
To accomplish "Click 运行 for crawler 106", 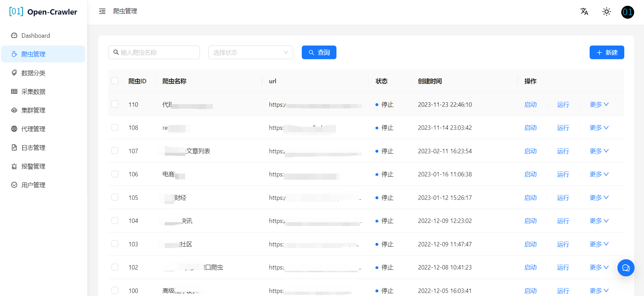I will pyautogui.click(x=563, y=174).
